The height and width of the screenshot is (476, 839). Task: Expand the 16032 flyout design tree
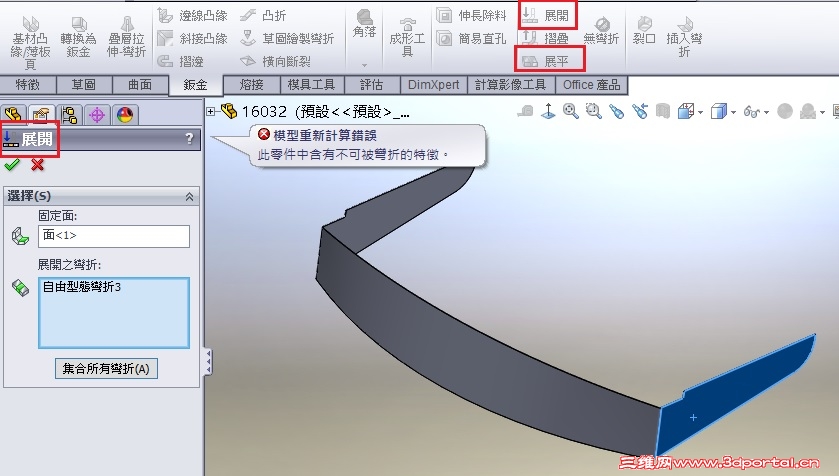(x=210, y=112)
